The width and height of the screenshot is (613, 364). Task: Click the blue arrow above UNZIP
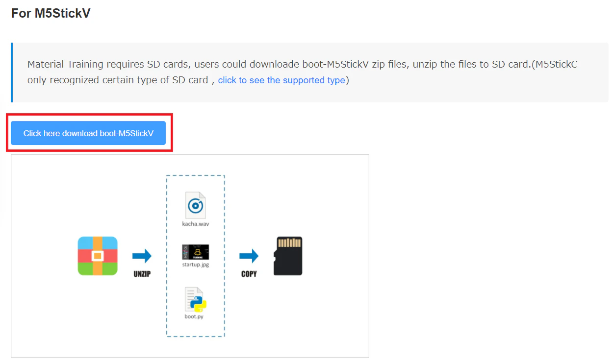[x=142, y=256]
